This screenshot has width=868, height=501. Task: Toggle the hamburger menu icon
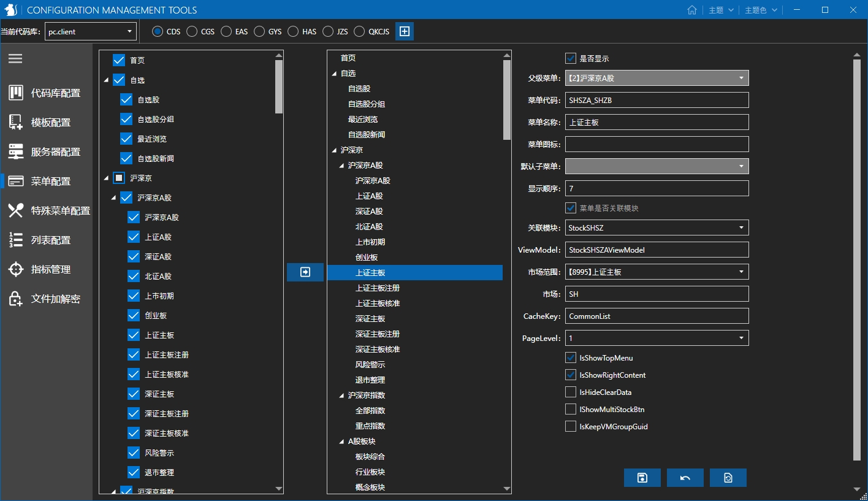(15, 59)
